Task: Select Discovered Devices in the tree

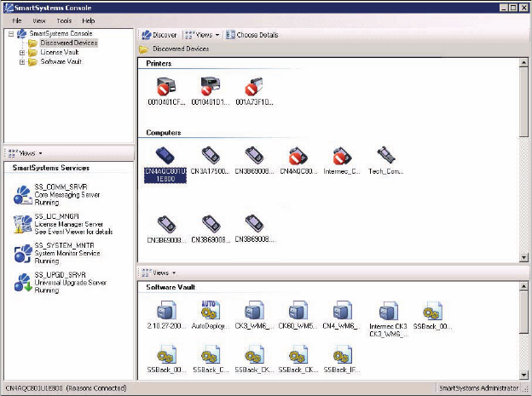Action: [x=68, y=43]
